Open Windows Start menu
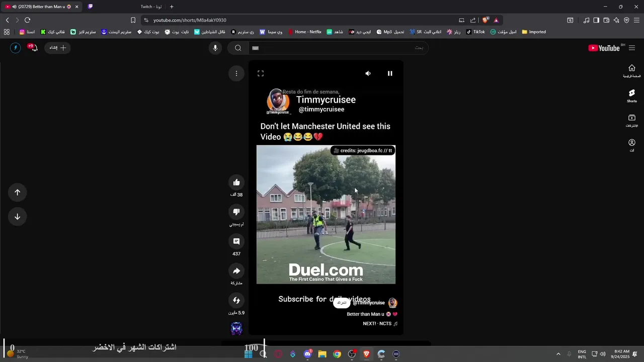Image resolution: width=644 pixels, height=362 pixels. [x=249, y=354]
